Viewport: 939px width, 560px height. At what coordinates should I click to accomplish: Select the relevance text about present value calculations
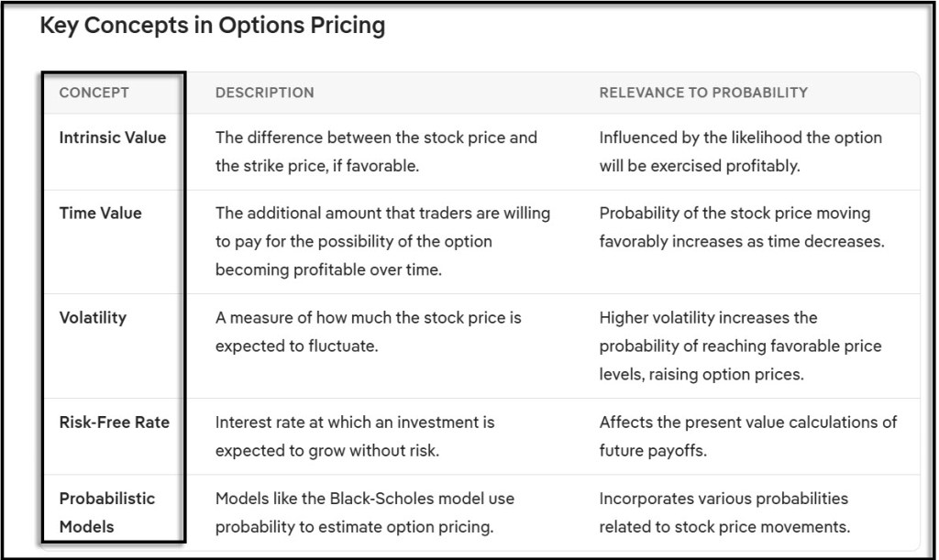point(748,423)
